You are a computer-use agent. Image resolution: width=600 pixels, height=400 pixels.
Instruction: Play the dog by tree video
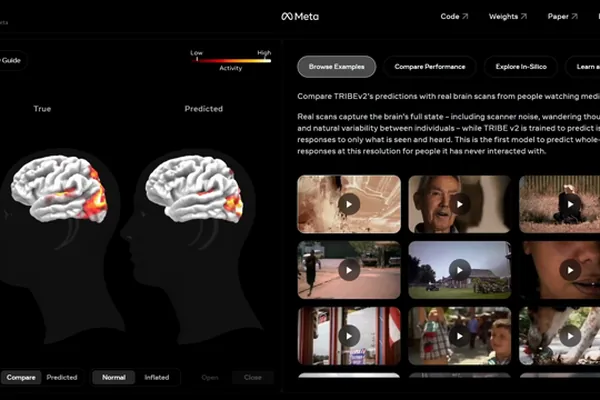click(570, 336)
